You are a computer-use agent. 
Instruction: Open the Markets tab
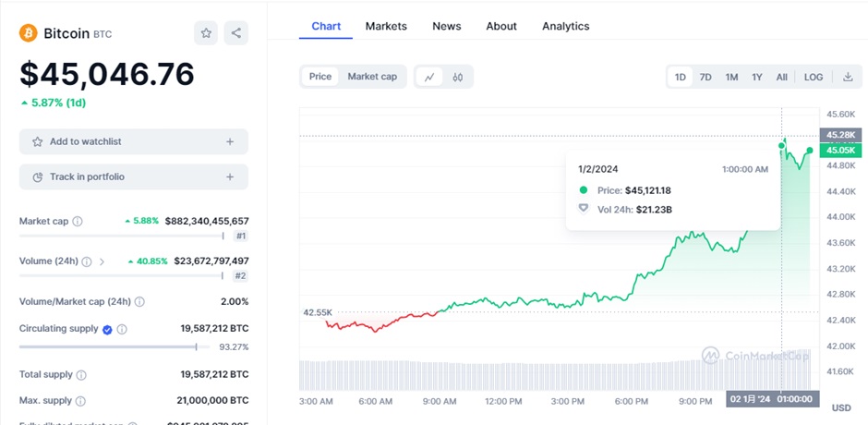coord(386,26)
